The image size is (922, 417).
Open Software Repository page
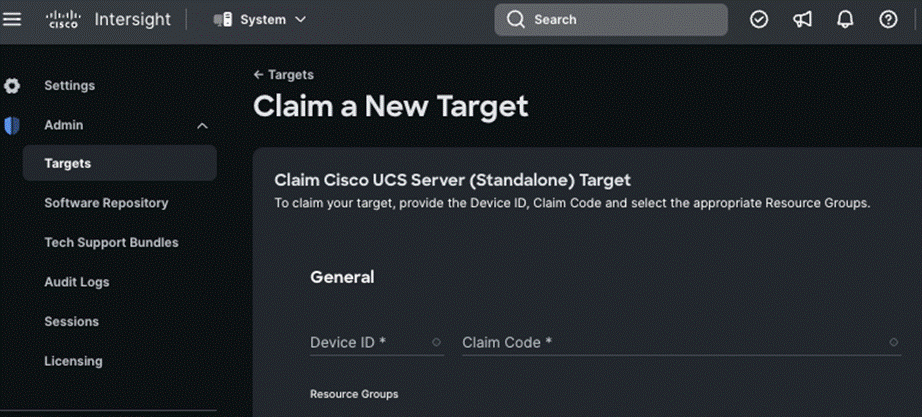tap(106, 203)
